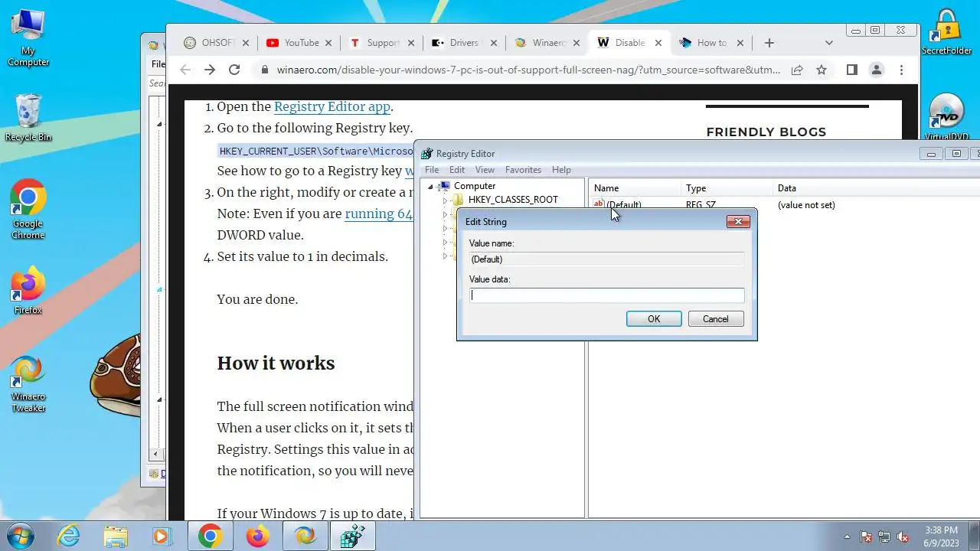Open the Windows Start menu
Screen dimensions: 980x551
pos(19,536)
